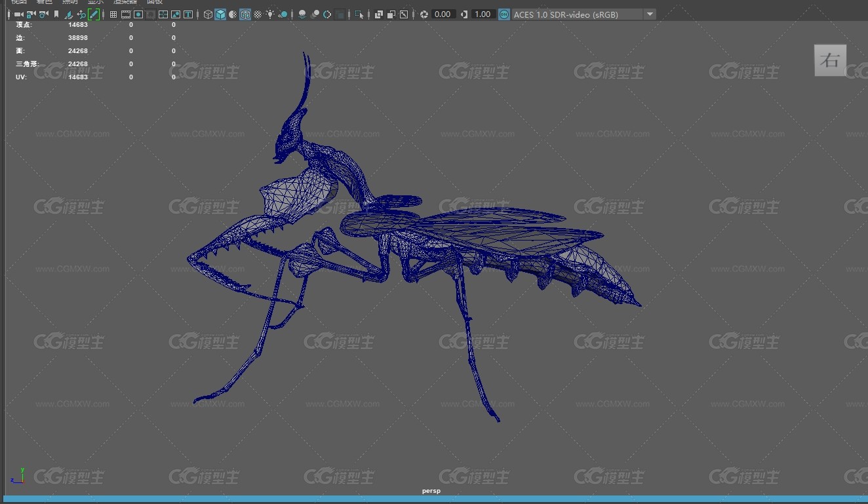Viewport: 868px width, 504px height.
Task: Toggle Multisample Anti-aliasing icon
Action: [x=327, y=14]
